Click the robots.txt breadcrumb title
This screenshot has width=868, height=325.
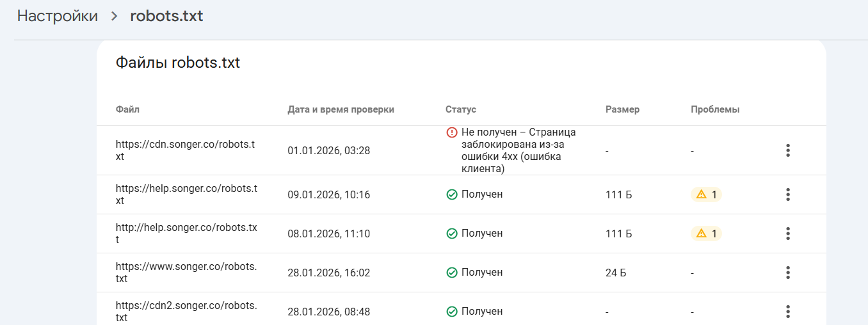pos(166,16)
